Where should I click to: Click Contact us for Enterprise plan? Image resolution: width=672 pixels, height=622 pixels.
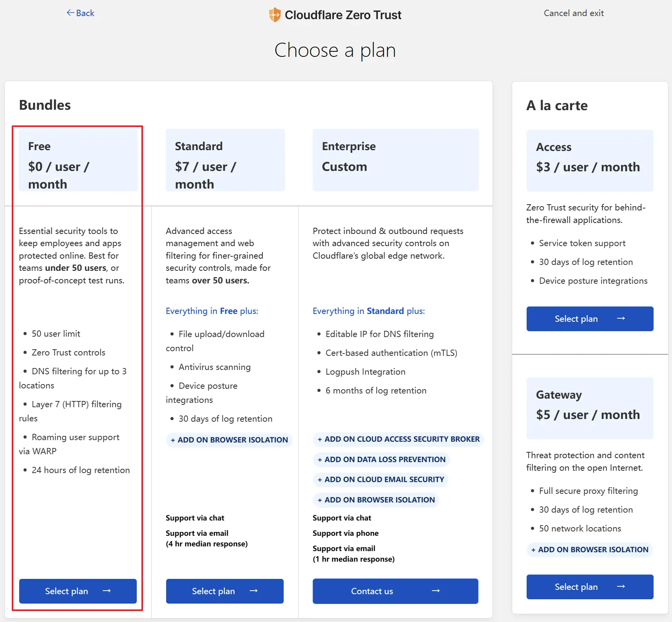point(395,591)
